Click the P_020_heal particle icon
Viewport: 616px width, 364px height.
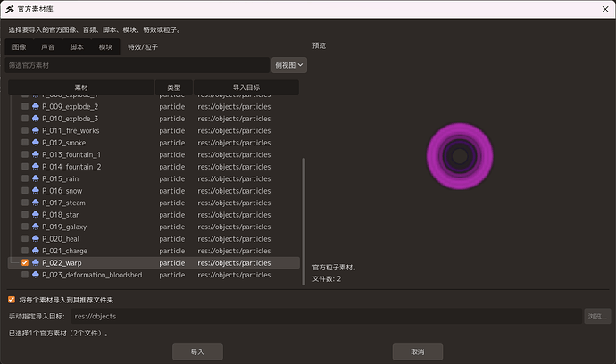36,238
